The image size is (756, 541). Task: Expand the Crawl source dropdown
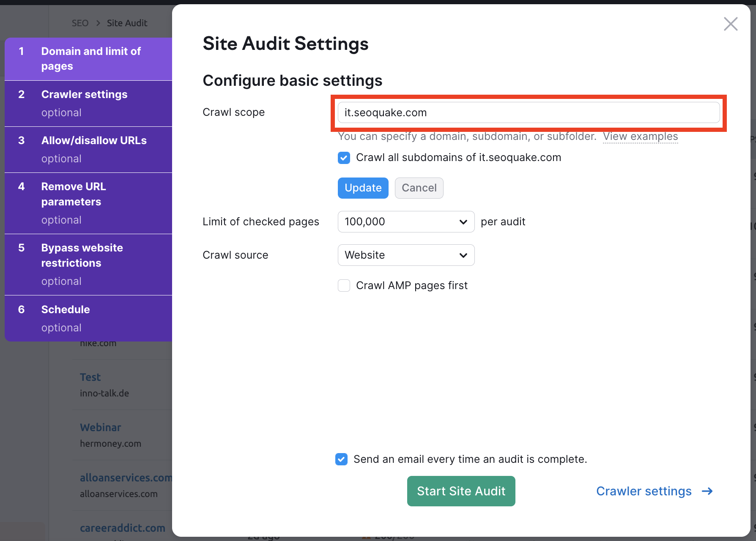click(x=406, y=255)
